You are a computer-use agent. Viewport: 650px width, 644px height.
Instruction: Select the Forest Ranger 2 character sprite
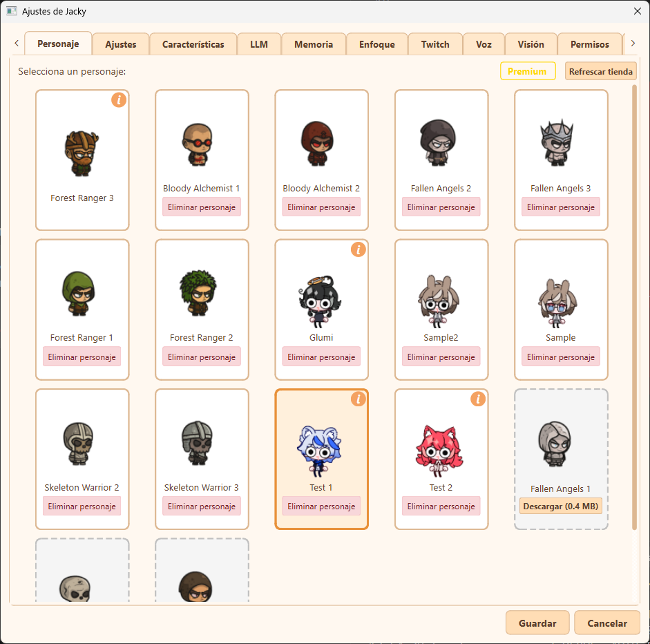tap(198, 293)
